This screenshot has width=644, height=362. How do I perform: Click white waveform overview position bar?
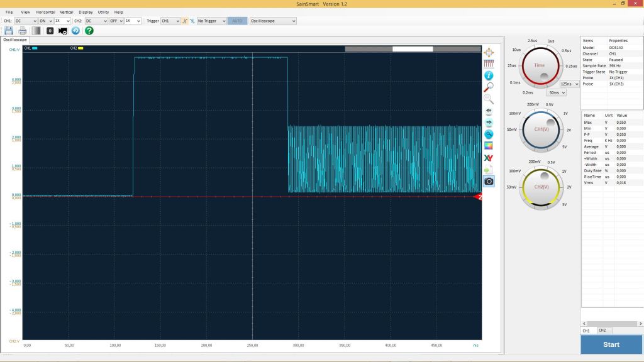(x=413, y=49)
